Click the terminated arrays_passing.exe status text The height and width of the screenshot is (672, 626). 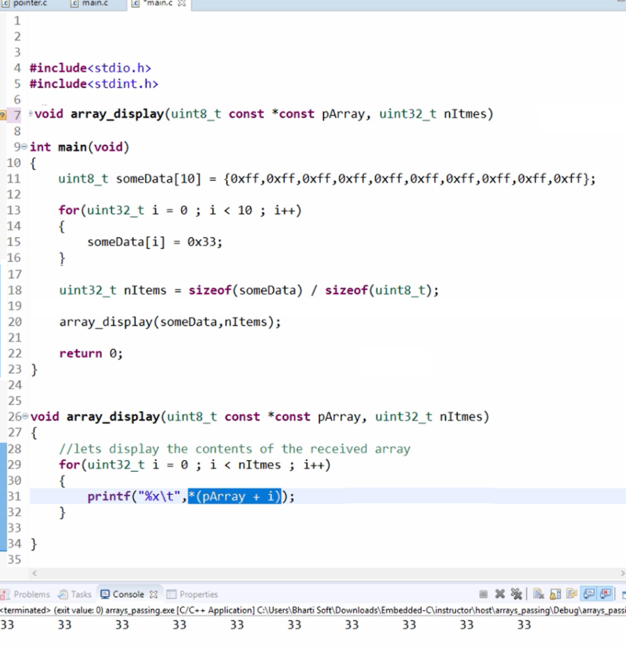click(x=313, y=610)
